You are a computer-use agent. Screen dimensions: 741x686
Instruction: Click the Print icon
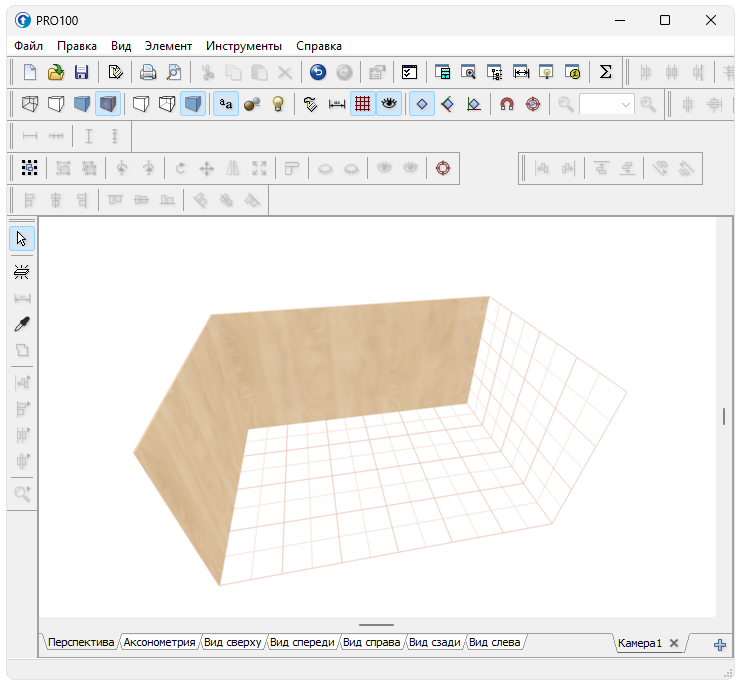click(x=148, y=72)
